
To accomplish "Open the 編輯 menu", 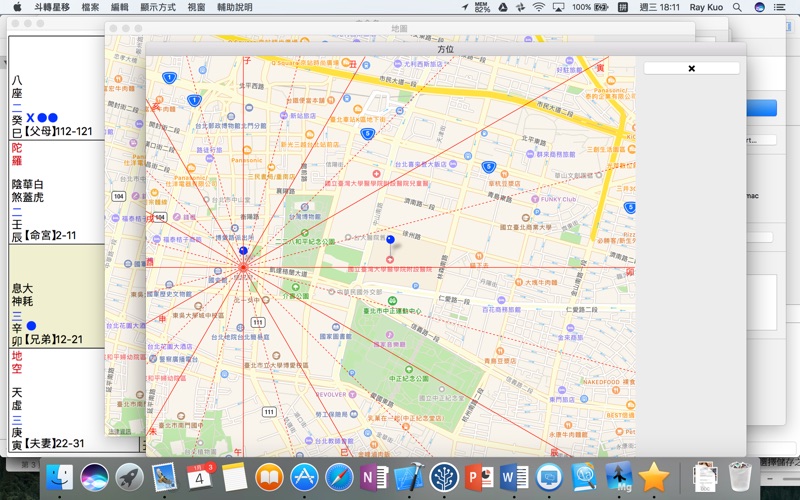I will coord(119,7).
